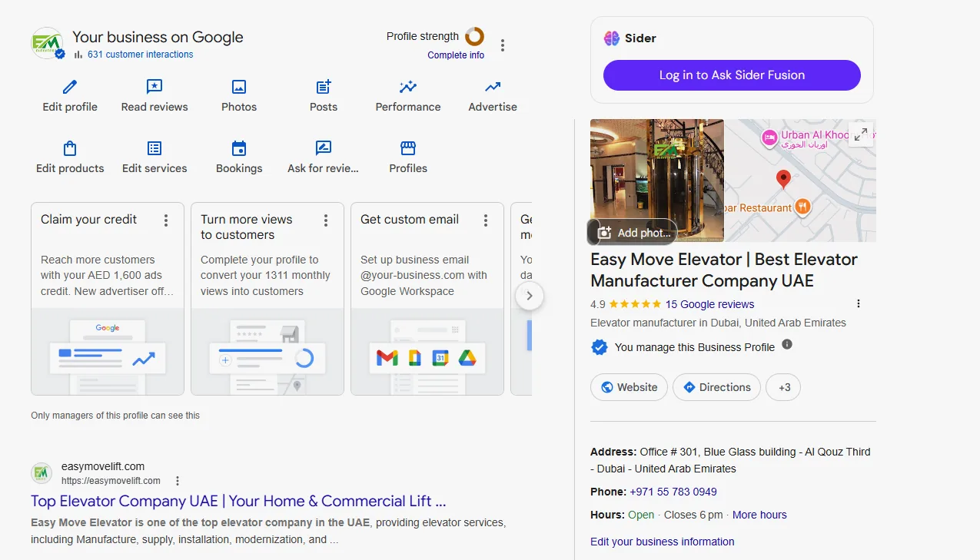Click the Profile strength progress ring
This screenshot has height=560, width=980.
point(474,36)
